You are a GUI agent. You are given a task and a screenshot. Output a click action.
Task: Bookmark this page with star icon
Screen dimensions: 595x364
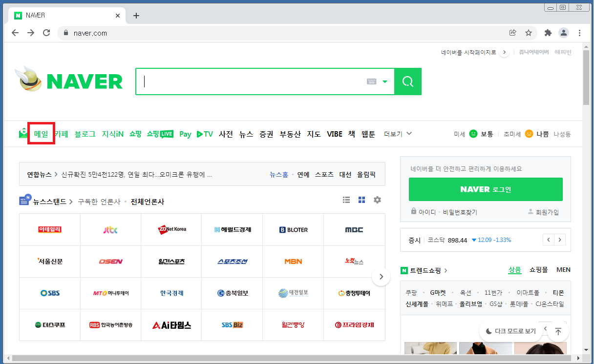529,33
